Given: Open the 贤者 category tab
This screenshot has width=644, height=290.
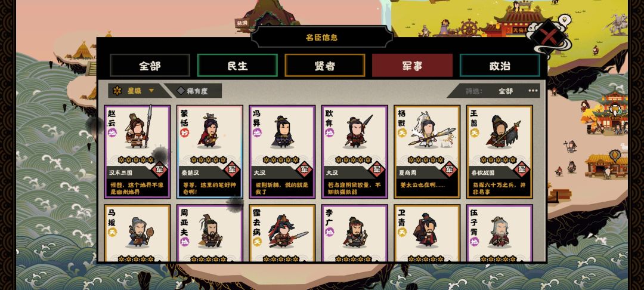Looking at the screenshot, I should tap(325, 65).
